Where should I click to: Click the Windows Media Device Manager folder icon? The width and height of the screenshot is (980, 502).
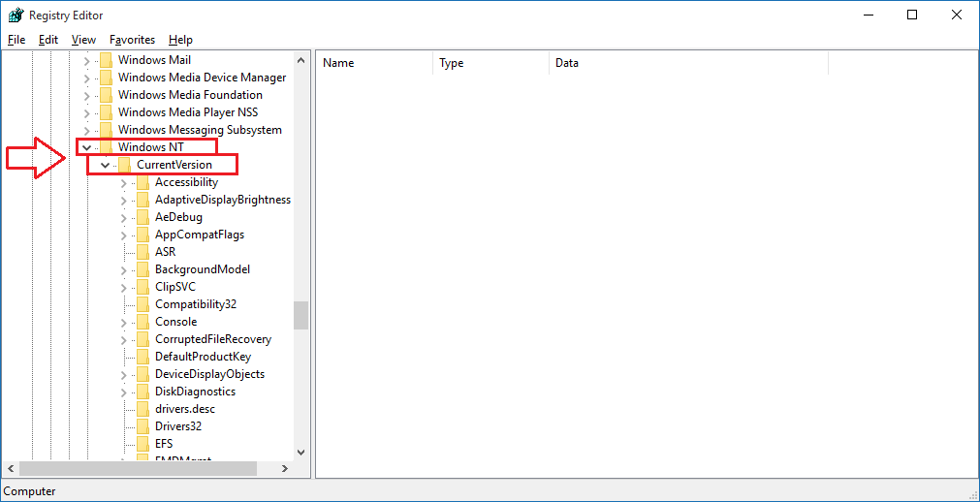point(106,78)
